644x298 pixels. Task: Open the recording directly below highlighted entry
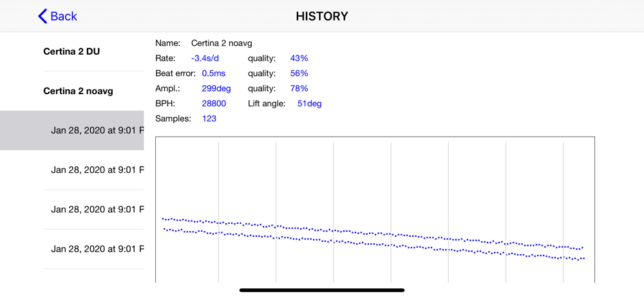point(72,170)
